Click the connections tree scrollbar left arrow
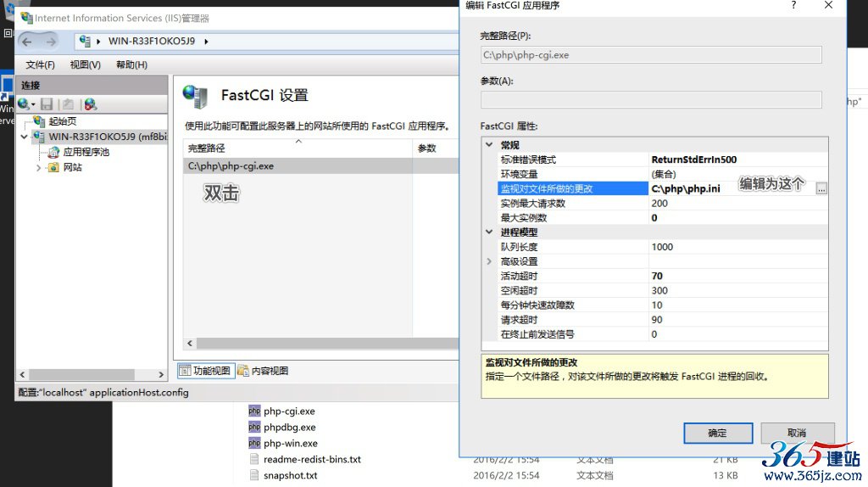Screen dimensions: 868x487 pyautogui.click(x=23, y=374)
